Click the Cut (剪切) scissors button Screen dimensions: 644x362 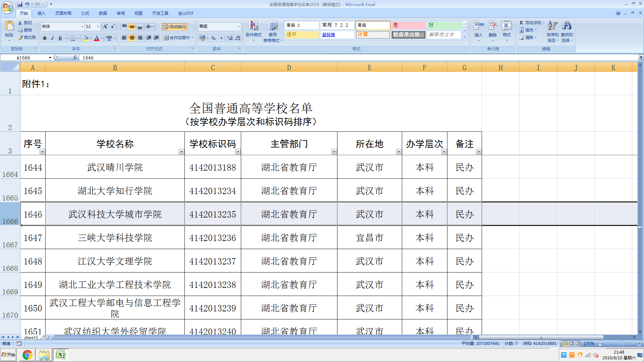tap(25, 23)
